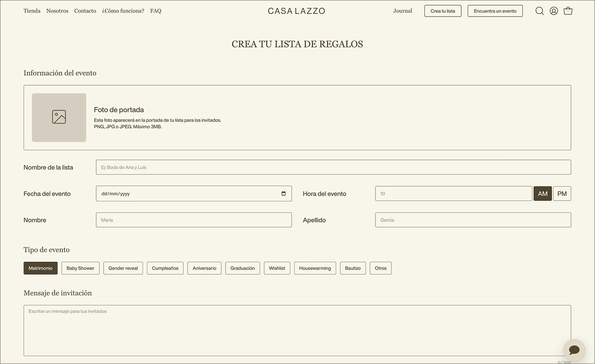595x364 pixels.
Task: Choose Aniversario event type
Action: 205,268
